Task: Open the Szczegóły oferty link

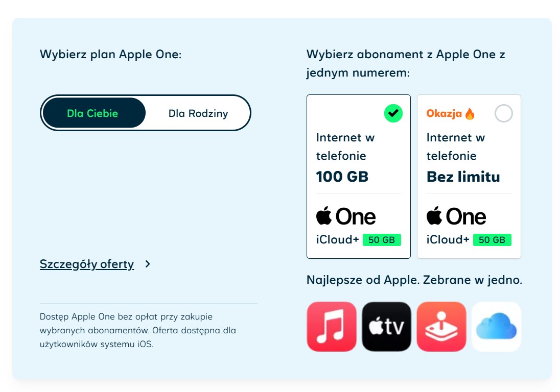Action: click(x=87, y=264)
